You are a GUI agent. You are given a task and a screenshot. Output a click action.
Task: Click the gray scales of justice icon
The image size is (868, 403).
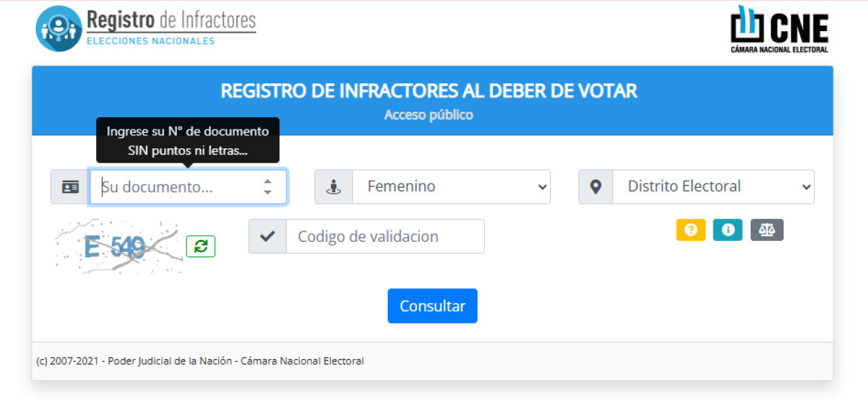click(767, 230)
